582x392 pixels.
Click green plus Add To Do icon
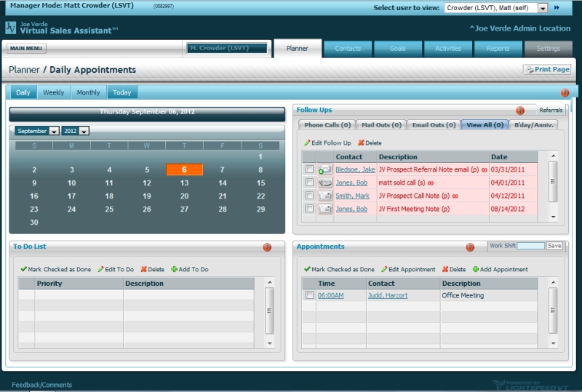175,270
